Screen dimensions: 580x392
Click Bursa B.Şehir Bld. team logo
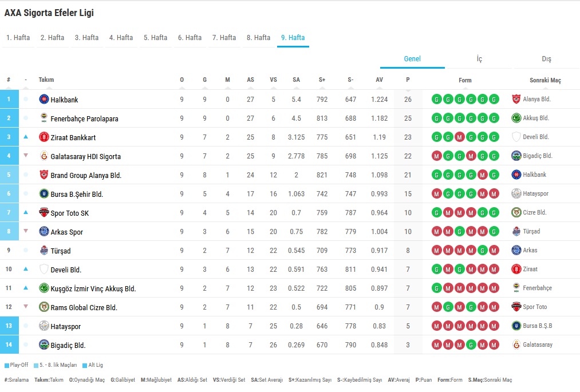point(44,193)
